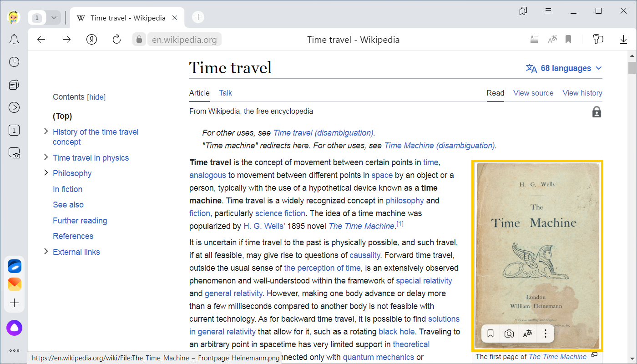Click the address bar en.wikipedia.org
Screen dimensions: 637x364
click(184, 40)
